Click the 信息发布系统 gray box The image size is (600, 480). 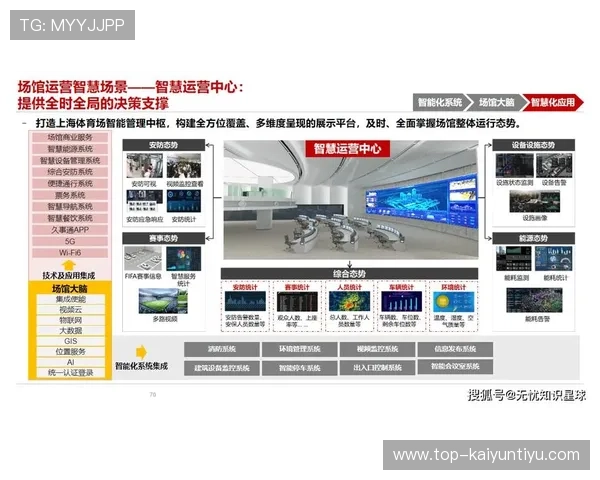point(455,349)
